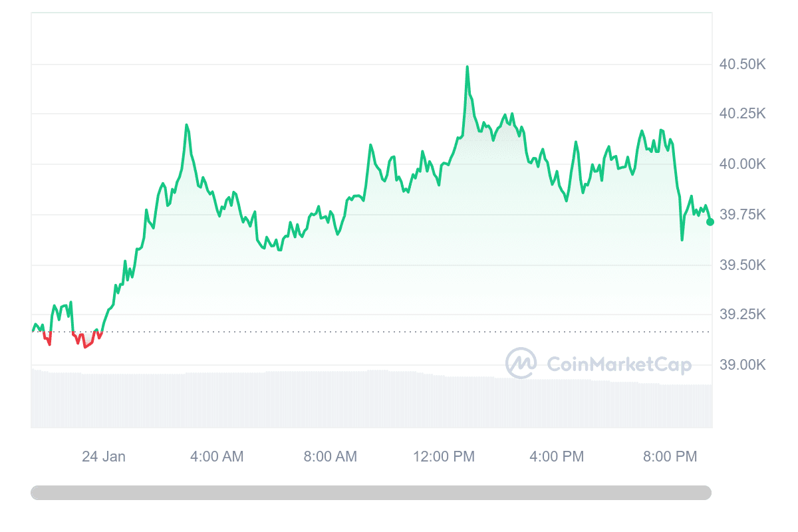This screenshot has height=532, width=798.
Task: Click the highest peak of the price line
Action: click(467, 67)
